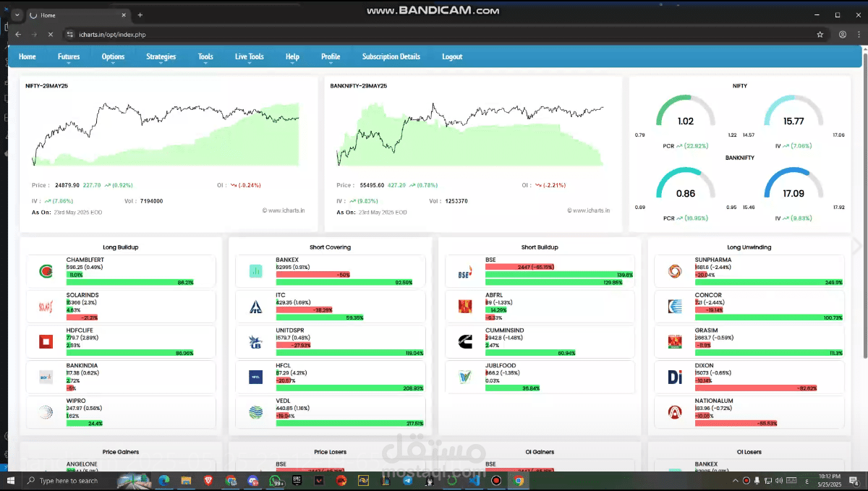Expand the Live Tools dropdown menu

pyautogui.click(x=250, y=56)
